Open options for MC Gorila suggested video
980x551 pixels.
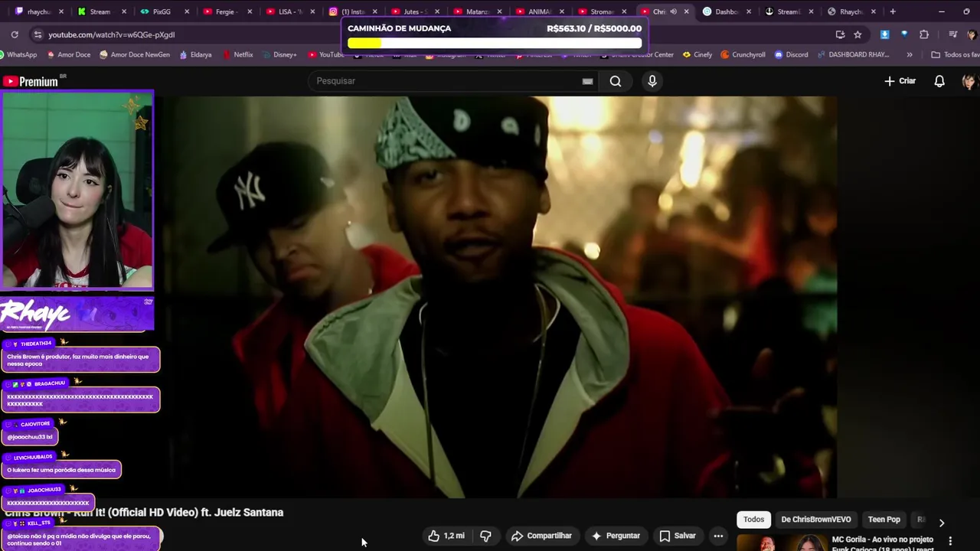pyautogui.click(x=950, y=540)
